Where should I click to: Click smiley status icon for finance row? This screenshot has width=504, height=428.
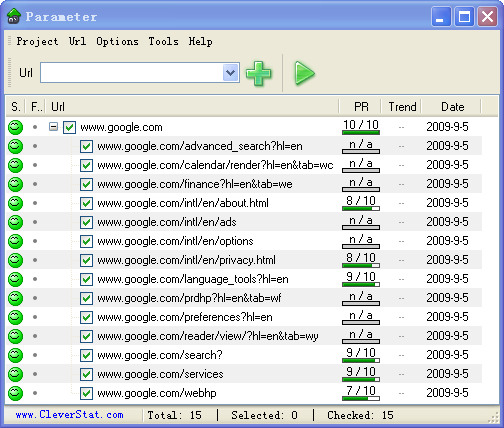pos(15,184)
